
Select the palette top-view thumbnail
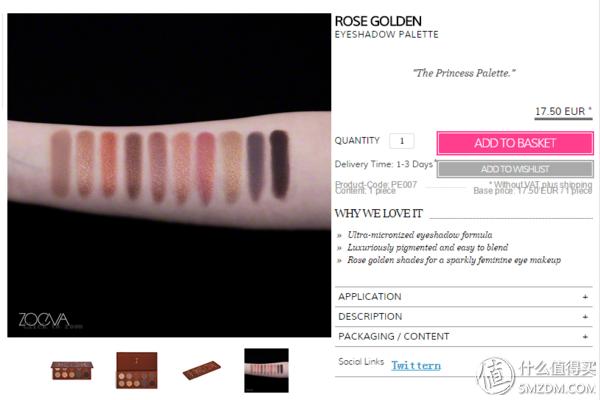(x=137, y=370)
